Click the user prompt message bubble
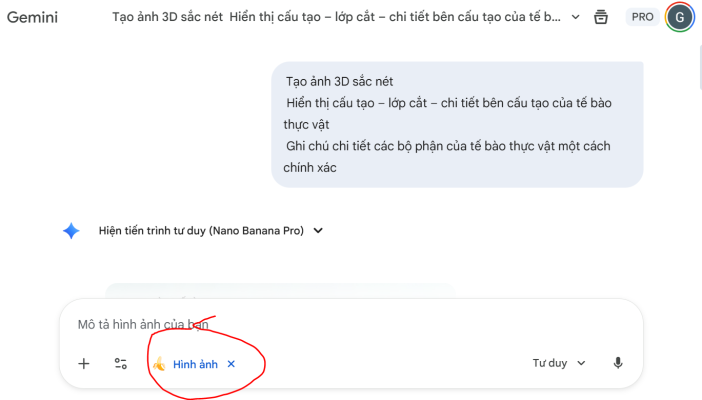702x400 pixels. 457,124
